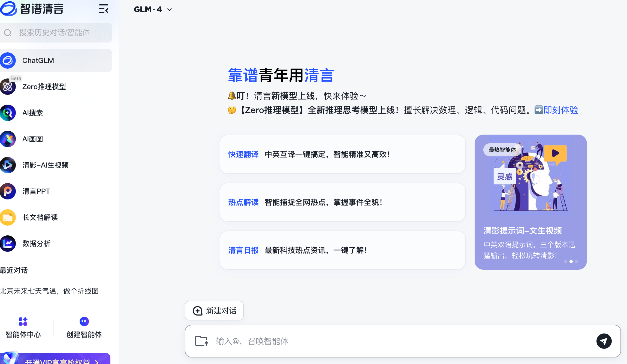The height and width of the screenshot is (364, 627).
Task: Open the AI搜索 icon
Action: point(8,113)
